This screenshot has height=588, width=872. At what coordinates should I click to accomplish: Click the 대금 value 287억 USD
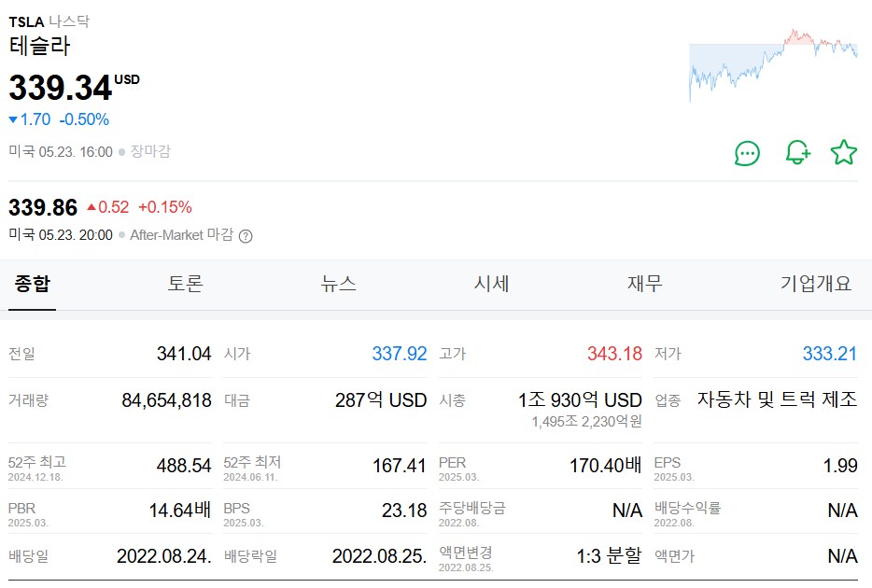point(381,400)
